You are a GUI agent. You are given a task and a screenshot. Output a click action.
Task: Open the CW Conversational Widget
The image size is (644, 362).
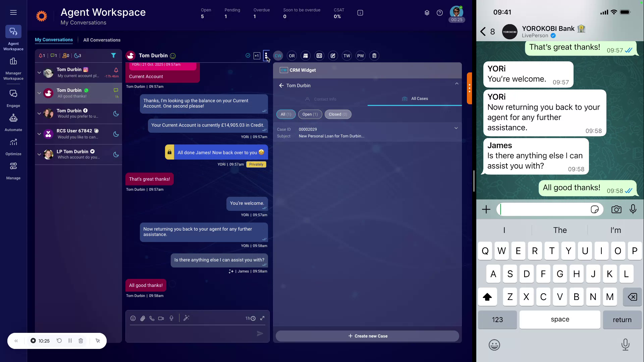[278, 56]
